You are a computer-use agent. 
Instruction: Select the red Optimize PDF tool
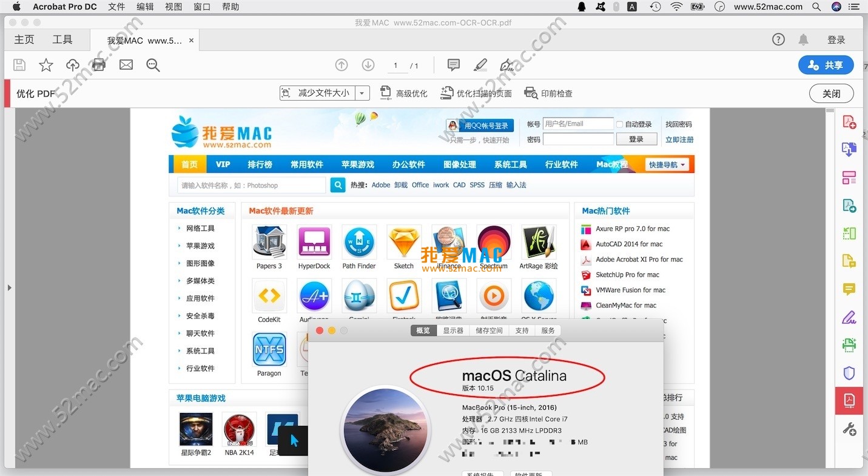849,401
